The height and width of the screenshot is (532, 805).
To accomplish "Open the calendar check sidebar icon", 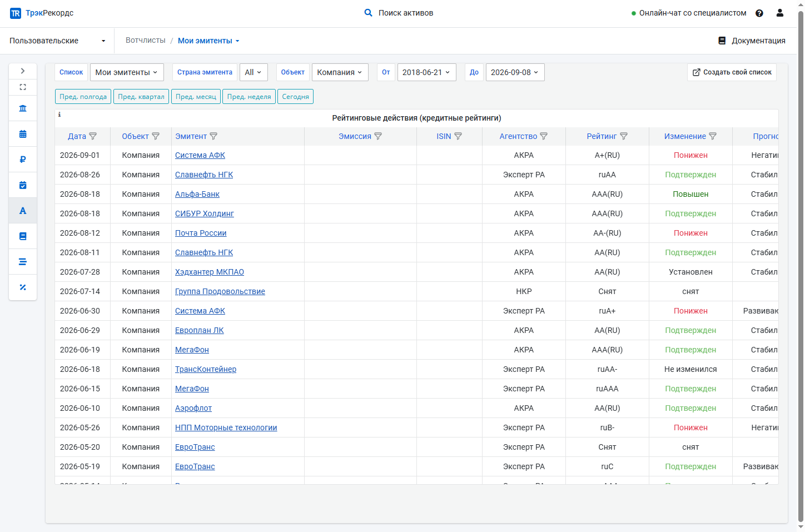I will click(x=23, y=185).
